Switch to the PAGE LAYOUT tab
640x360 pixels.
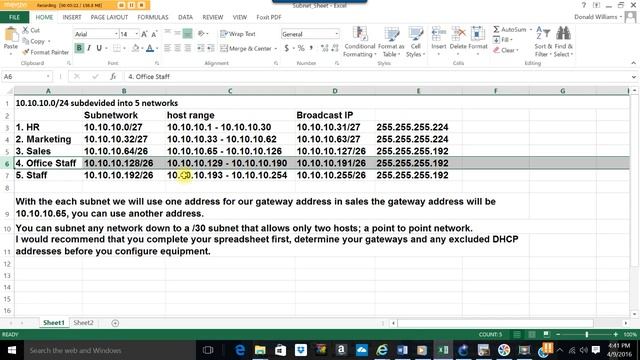pyautogui.click(x=109, y=17)
